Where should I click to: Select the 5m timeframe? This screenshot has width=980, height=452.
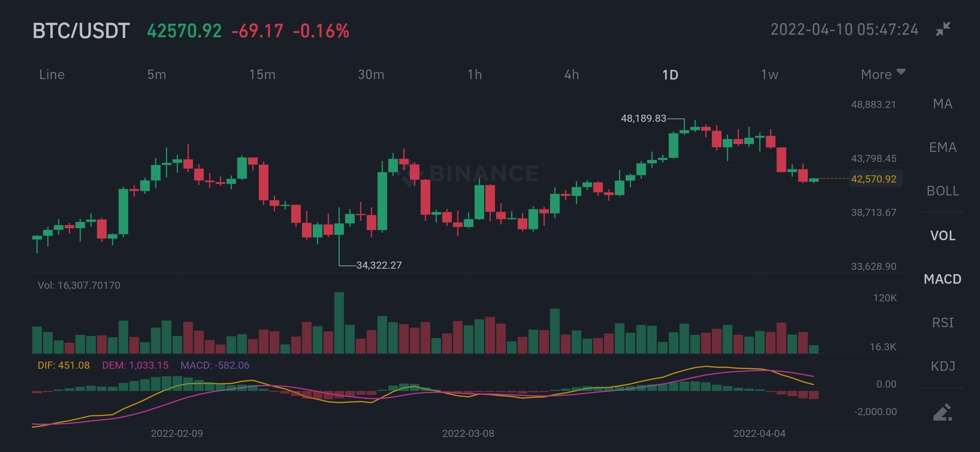coord(157,74)
